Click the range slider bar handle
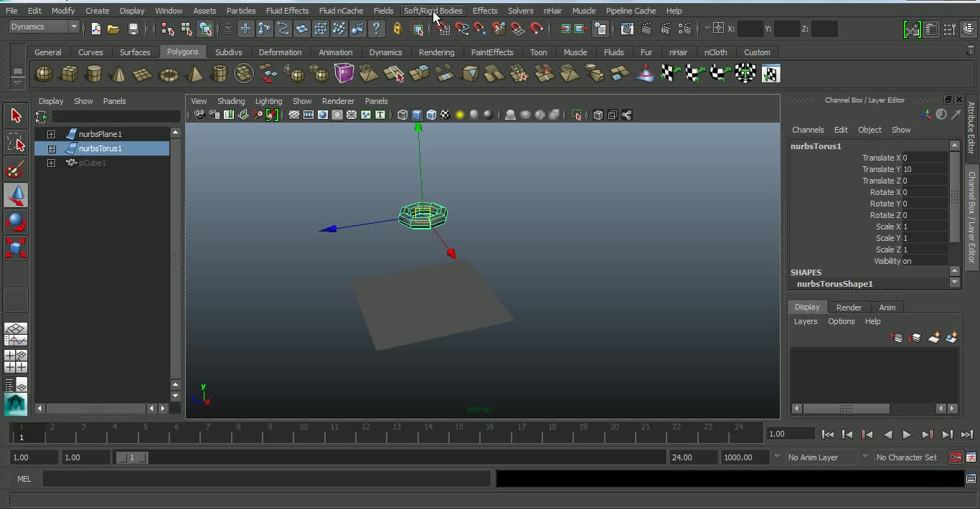 pyautogui.click(x=131, y=457)
